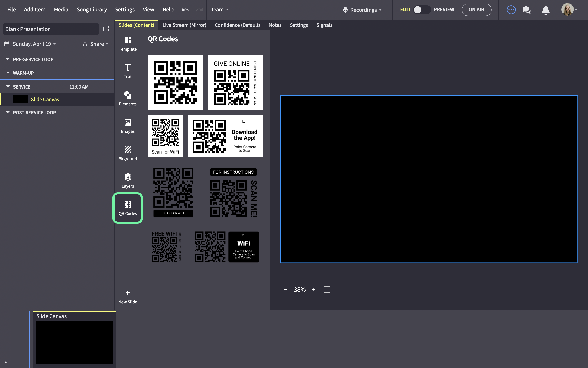Image resolution: width=588 pixels, height=368 pixels.
Task: Select the Slide Canvas item in service list
Action: coord(57,99)
